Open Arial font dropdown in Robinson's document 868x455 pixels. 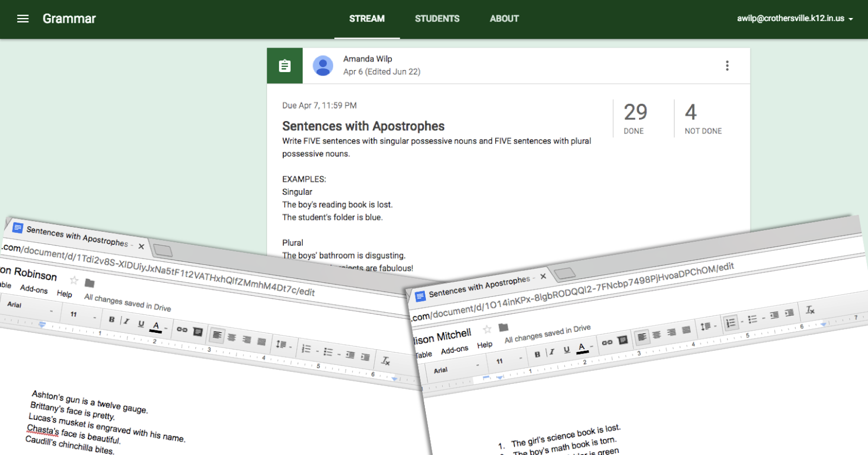click(30, 307)
